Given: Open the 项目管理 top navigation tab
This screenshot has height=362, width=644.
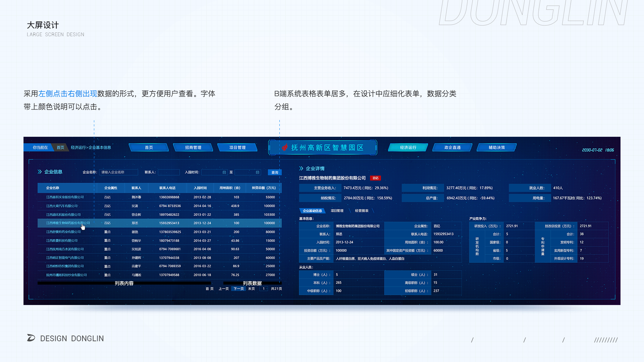Looking at the screenshot, I should pos(237,147).
